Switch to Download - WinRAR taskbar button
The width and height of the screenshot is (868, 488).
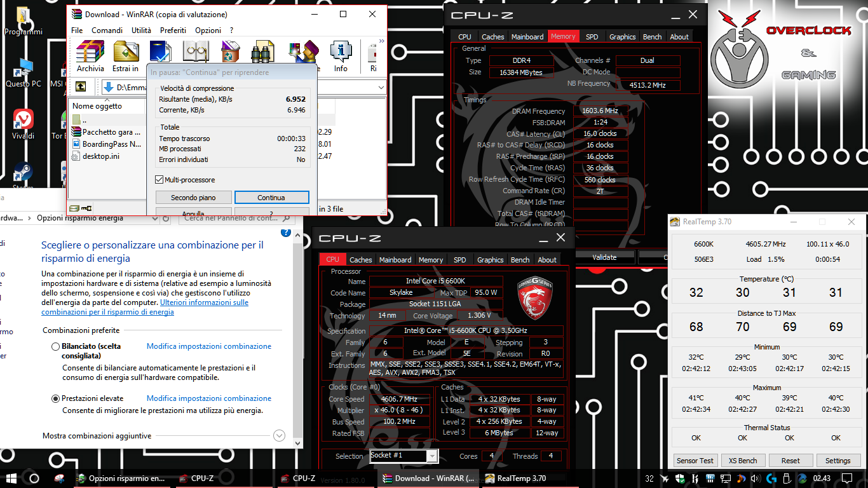click(x=428, y=478)
